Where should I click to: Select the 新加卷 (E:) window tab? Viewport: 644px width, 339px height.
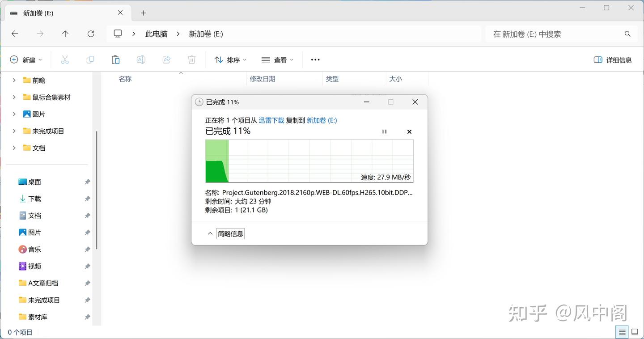tap(68, 13)
